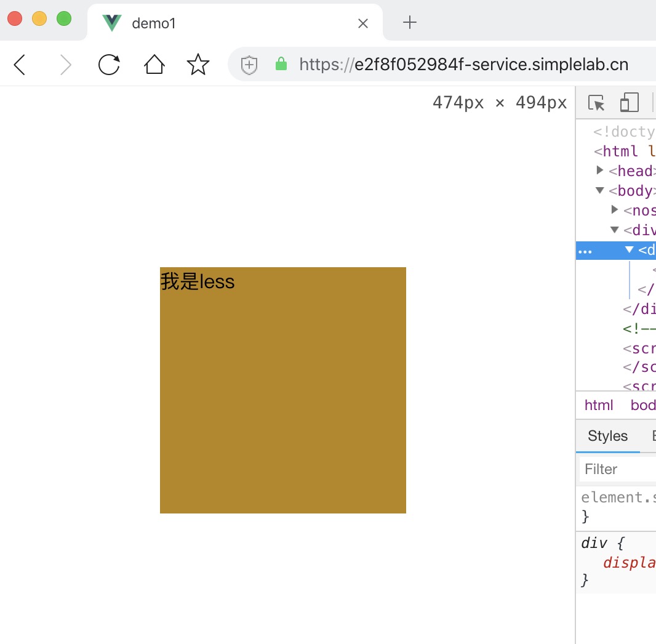Screen dimensions: 656x644
Task: Open the browser home page
Action: (x=154, y=65)
